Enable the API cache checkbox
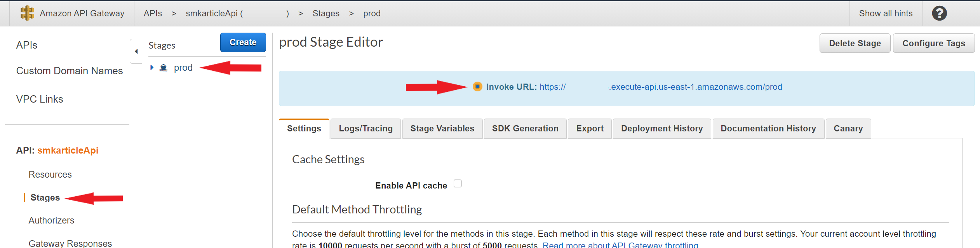980x248 pixels. [458, 183]
